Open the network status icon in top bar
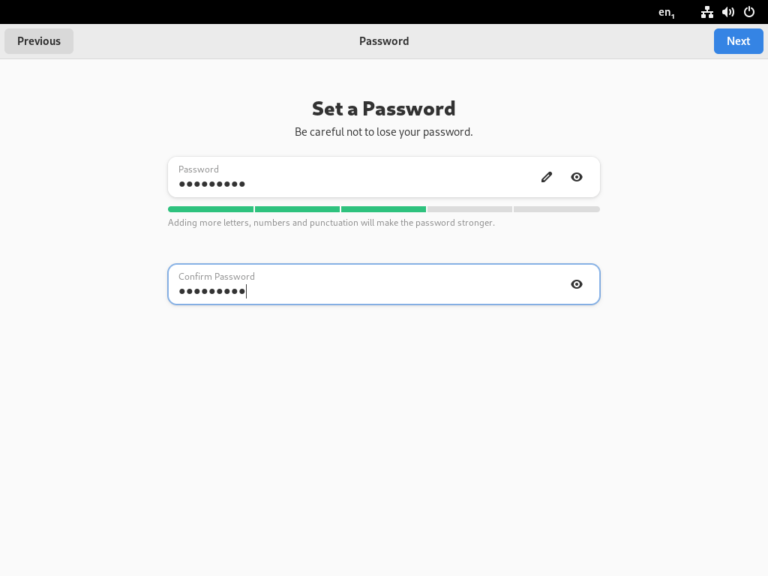Screen dimensions: 768x576 [x=707, y=12]
